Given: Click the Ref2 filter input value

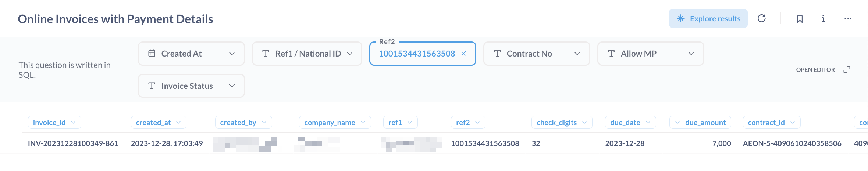Looking at the screenshot, I should (417, 54).
